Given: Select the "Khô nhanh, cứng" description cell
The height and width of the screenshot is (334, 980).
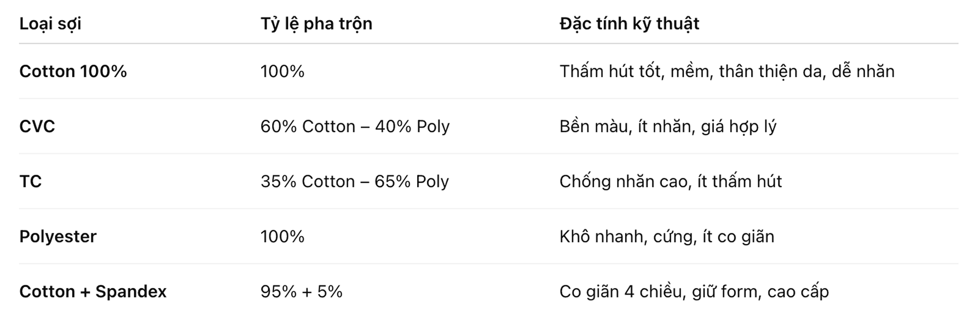Looking at the screenshot, I should (x=666, y=237).
